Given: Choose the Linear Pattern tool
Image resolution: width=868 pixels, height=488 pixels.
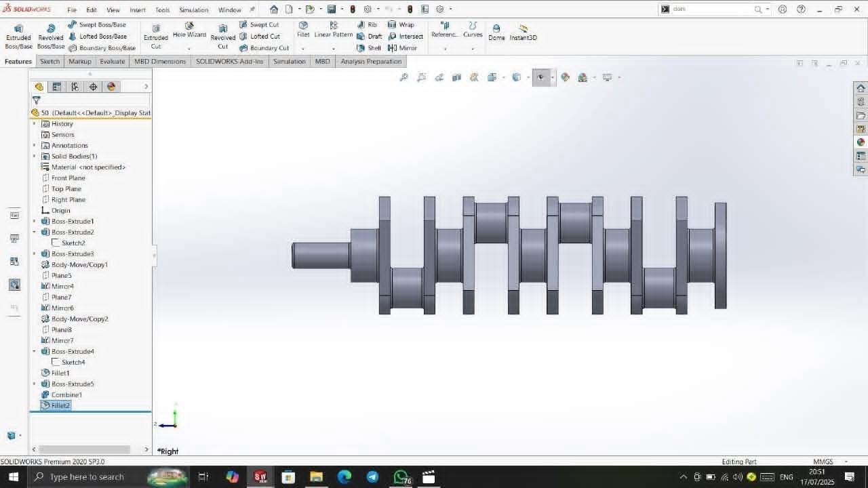Looking at the screenshot, I should (x=334, y=30).
